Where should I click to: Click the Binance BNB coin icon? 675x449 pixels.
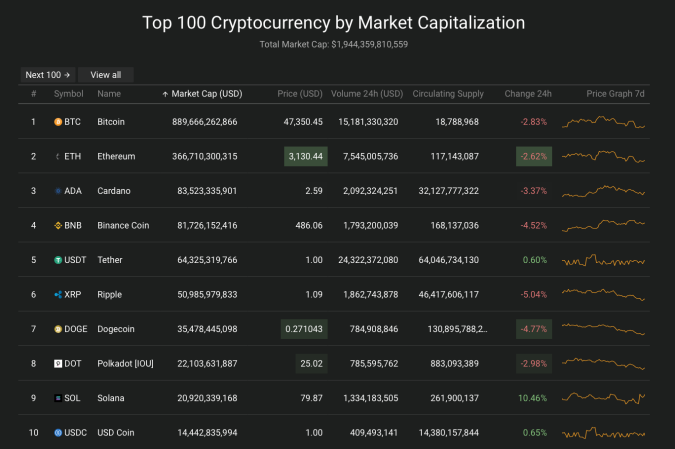tap(58, 226)
